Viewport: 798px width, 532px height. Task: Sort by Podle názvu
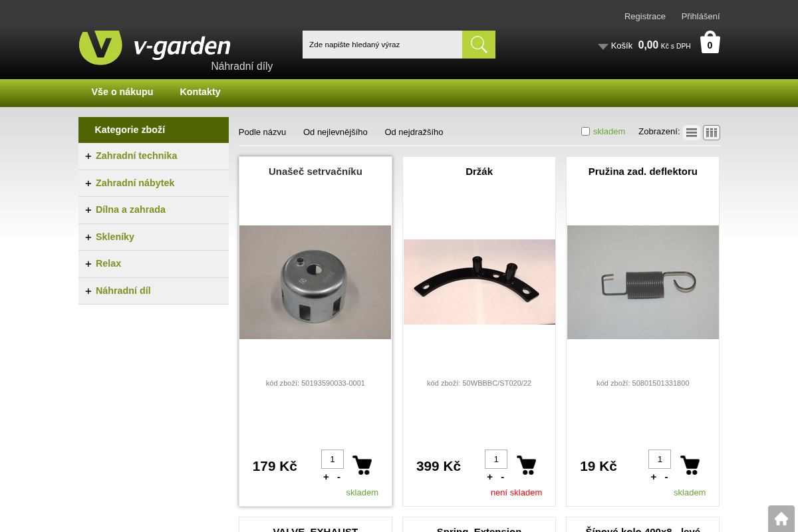click(262, 132)
